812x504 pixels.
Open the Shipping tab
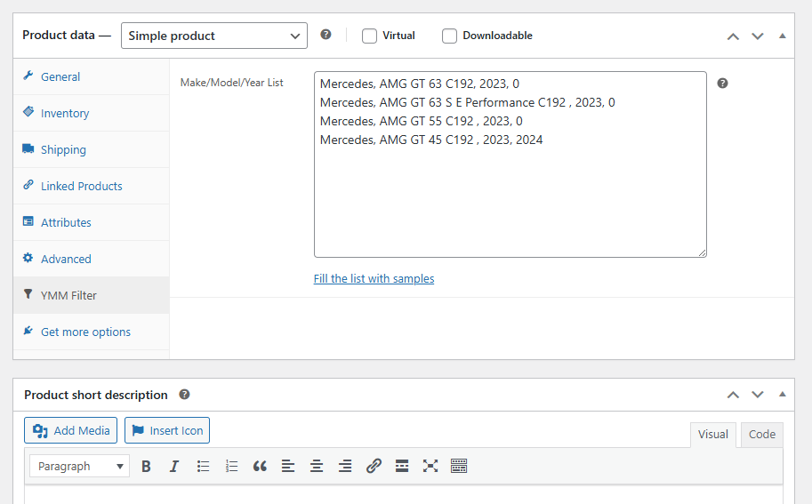pos(91,149)
